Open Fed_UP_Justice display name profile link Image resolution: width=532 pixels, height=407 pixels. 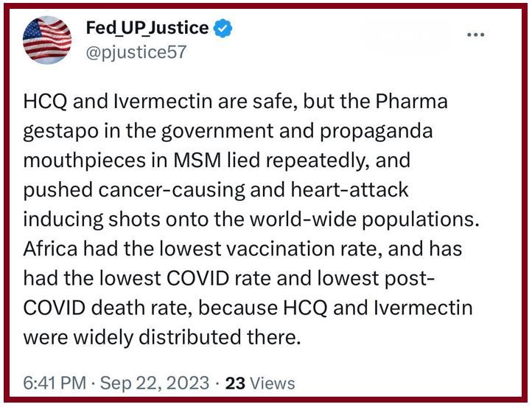click(147, 29)
